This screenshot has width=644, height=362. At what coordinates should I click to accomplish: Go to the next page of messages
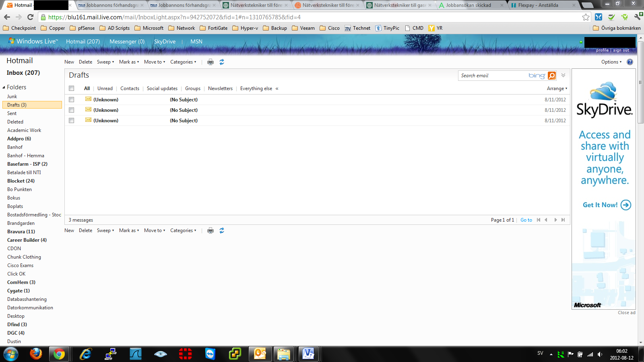tap(555, 220)
